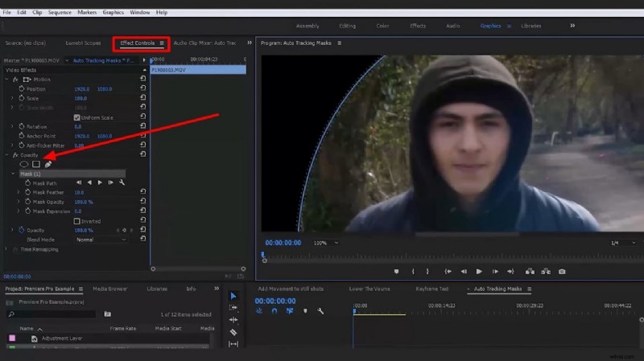Screen dimensions: 644x361
Task: Toggle Position animation stopwatch
Action: [x=22, y=88]
